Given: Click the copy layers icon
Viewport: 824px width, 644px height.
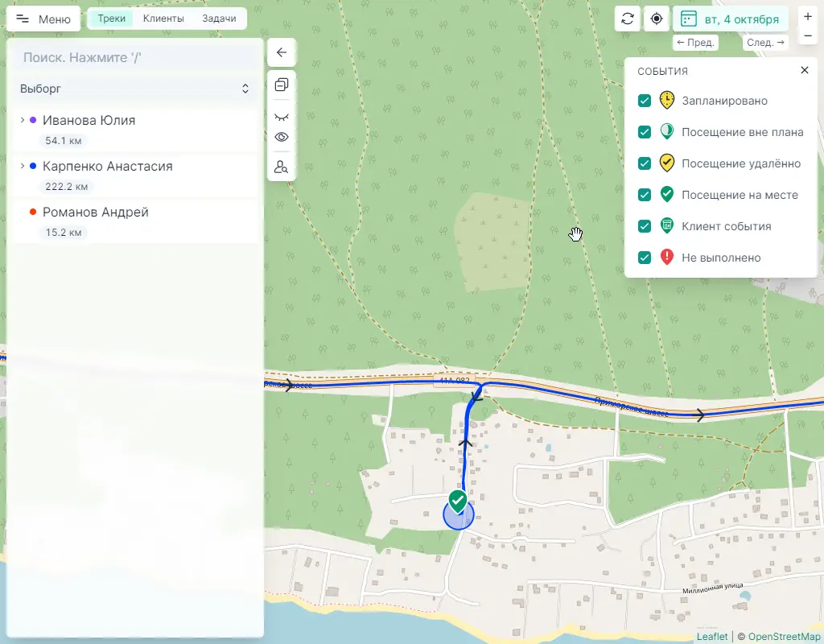Looking at the screenshot, I should (x=282, y=85).
